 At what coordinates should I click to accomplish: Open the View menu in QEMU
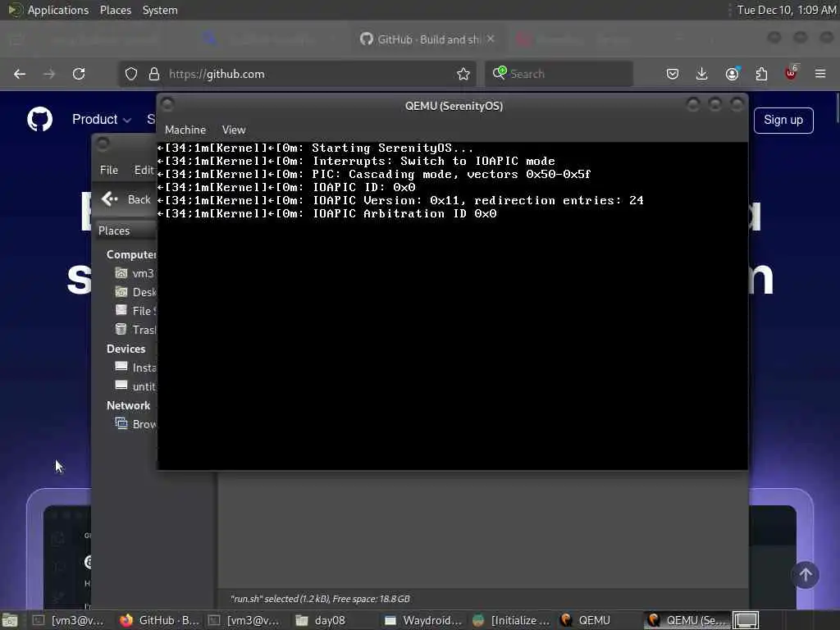point(234,130)
